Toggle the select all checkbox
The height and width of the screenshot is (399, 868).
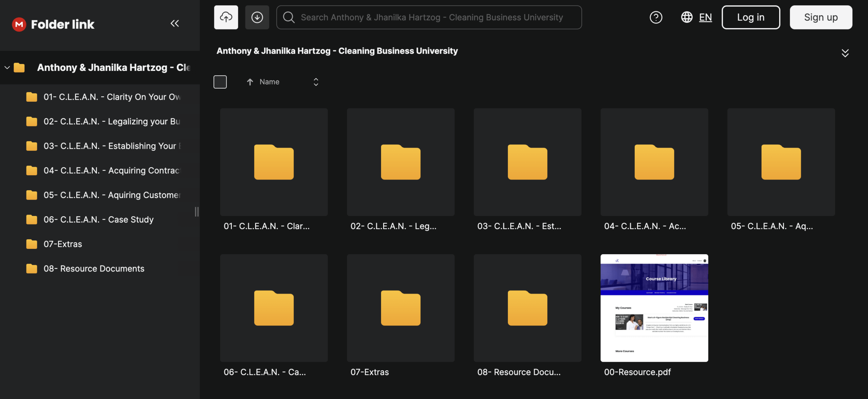[x=220, y=82]
